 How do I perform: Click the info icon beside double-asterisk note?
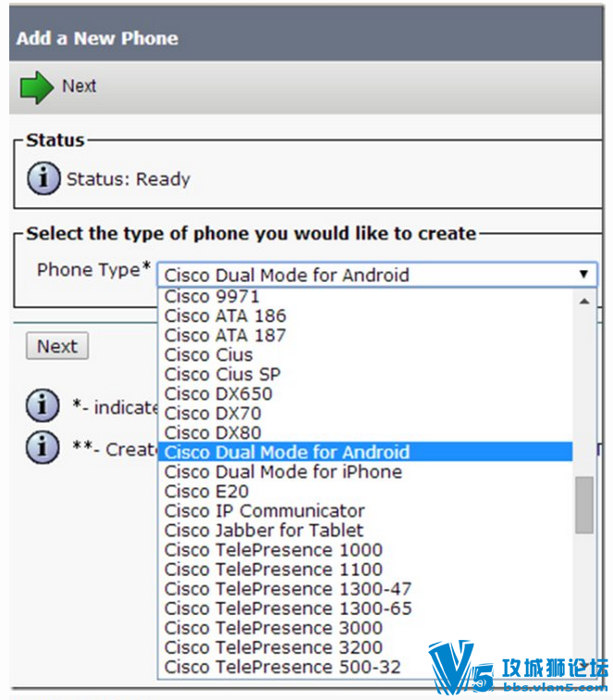pos(43,447)
